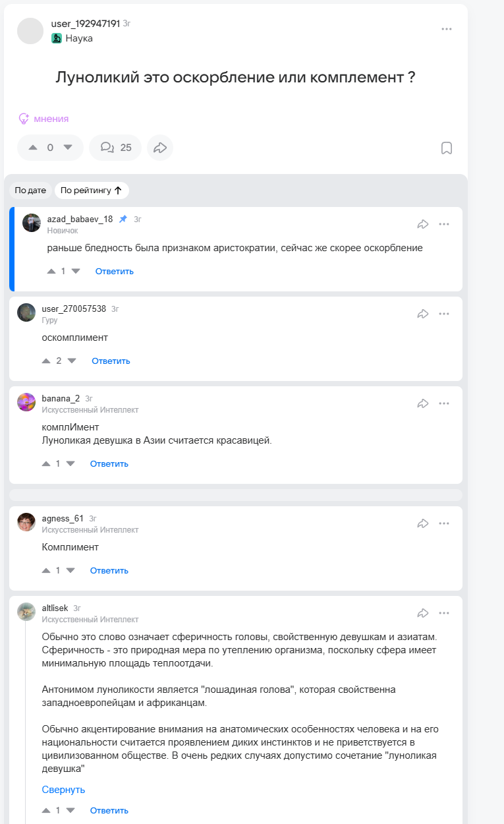
Task: Share the question with the arrow icon
Action: [x=160, y=148]
